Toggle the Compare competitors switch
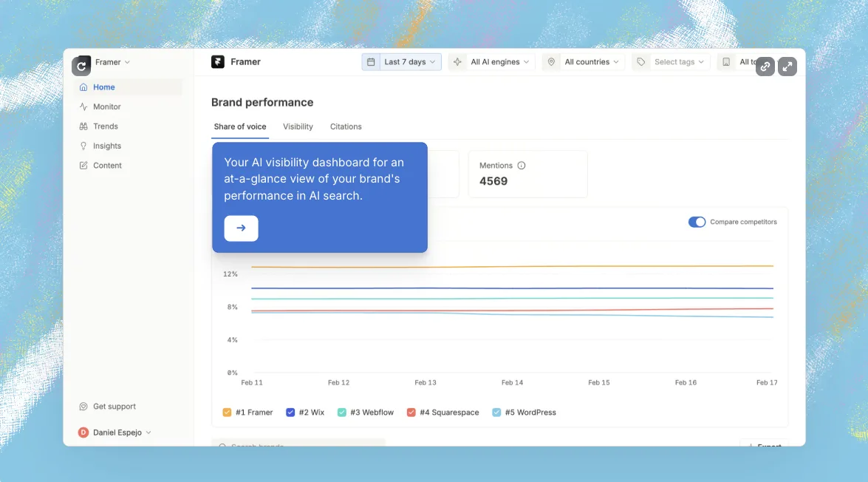The height and width of the screenshot is (482, 868). click(697, 222)
